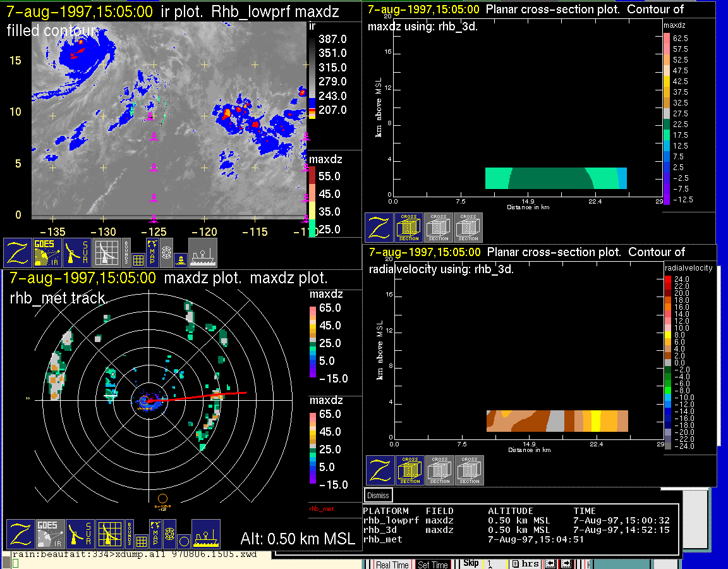Click the GOES IR satellite icon in the top panel
The height and width of the screenshot is (569, 728).
(47, 252)
